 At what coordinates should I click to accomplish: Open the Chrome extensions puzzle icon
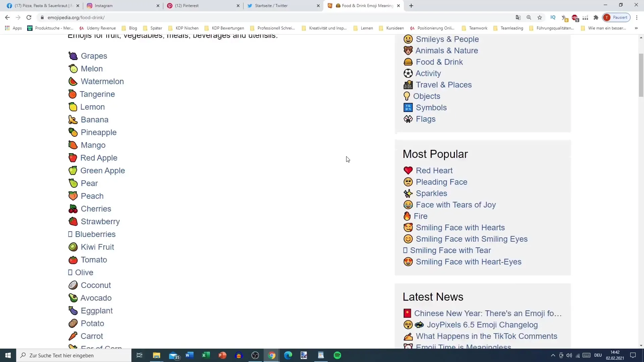[x=596, y=17]
